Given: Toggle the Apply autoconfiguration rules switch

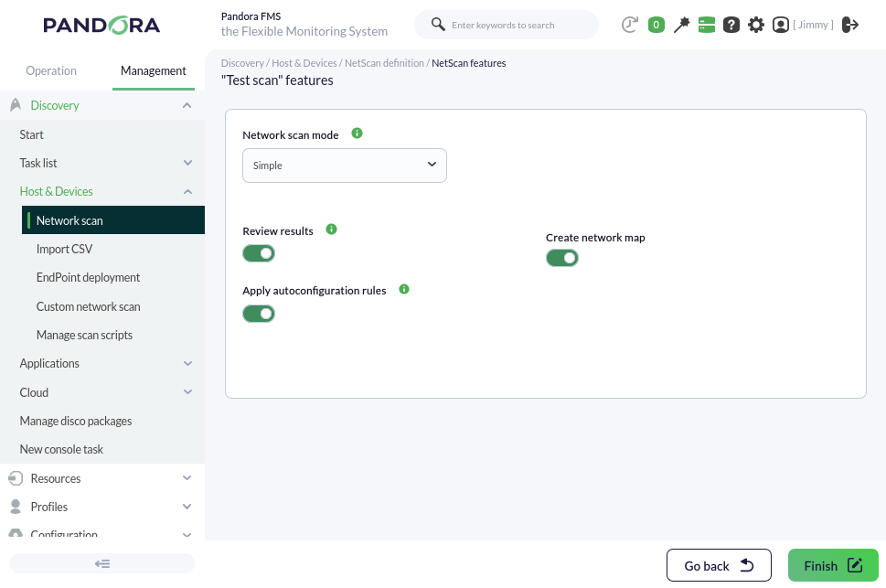Looking at the screenshot, I should (259, 314).
